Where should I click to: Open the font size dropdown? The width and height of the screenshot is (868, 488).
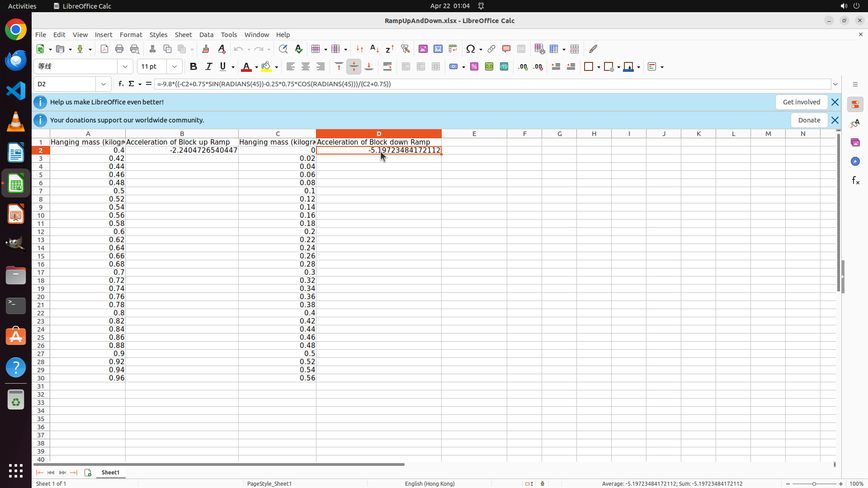click(175, 67)
